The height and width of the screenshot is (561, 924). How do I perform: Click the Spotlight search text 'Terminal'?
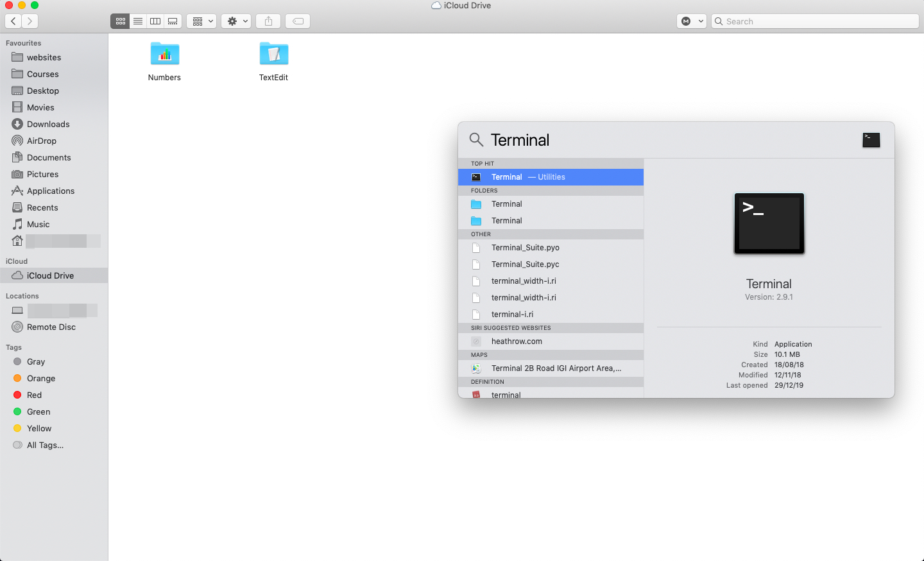pos(520,140)
